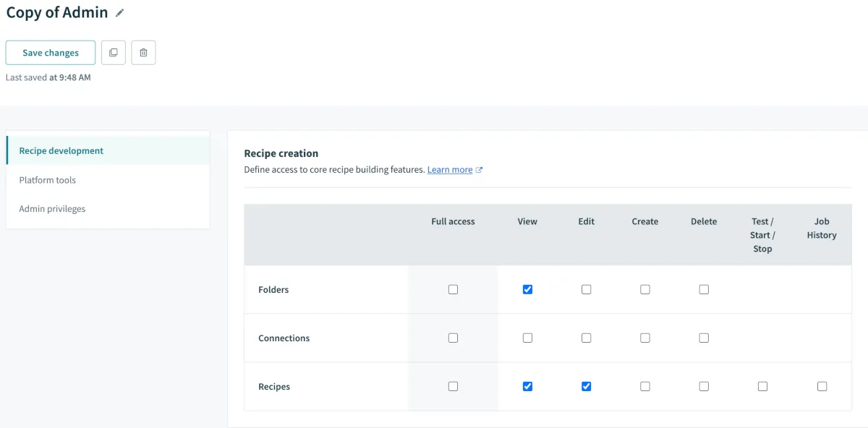Image resolution: width=868 pixels, height=428 pixels.
Task: Uncheck View permission for Folders
Action: point(527,289)
